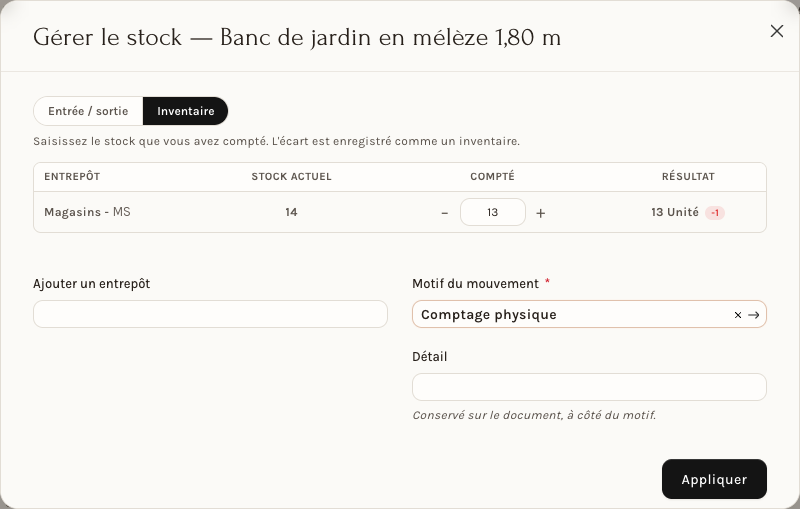
Task: Click the Conservé sur le document hint
Action: click(x=534, y=415)
